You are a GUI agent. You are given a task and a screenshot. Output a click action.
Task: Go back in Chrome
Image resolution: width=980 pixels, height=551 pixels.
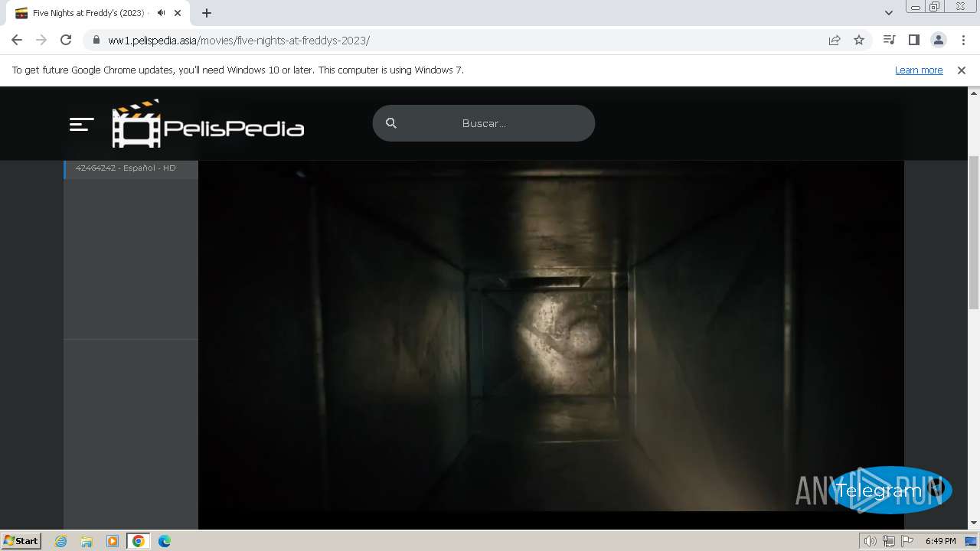tap(17, 40)
